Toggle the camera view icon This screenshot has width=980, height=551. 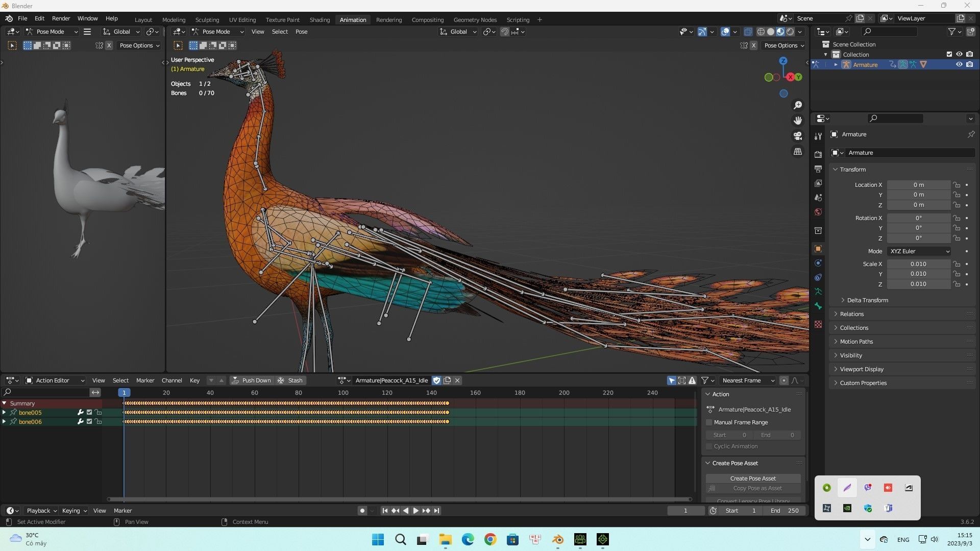click(x=798, y=136)
